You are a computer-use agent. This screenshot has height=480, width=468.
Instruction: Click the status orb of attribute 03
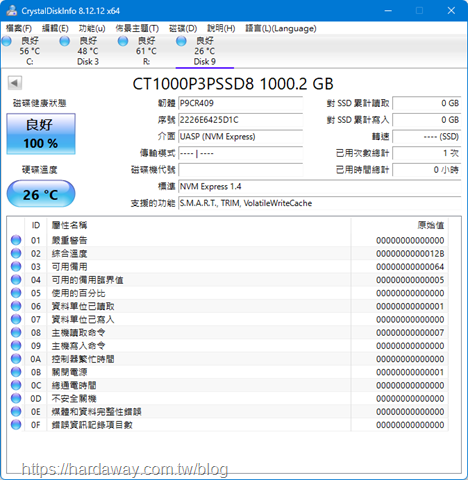pos(16,266)
